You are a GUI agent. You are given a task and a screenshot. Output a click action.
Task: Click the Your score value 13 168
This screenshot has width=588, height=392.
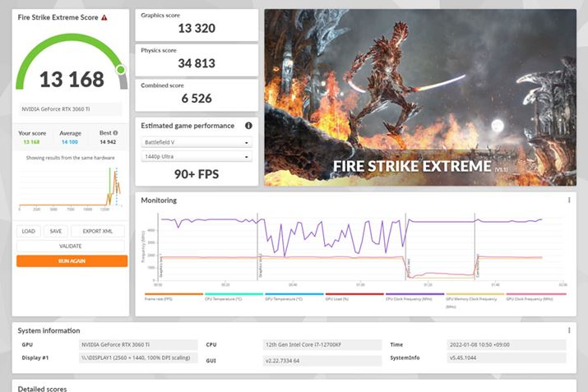coord(31,142)
